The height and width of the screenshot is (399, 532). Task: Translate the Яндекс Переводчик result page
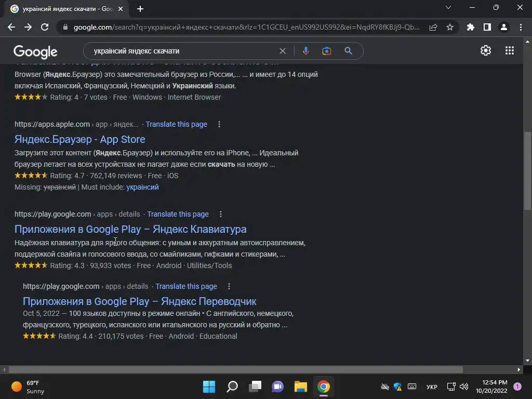coord(187,286)
